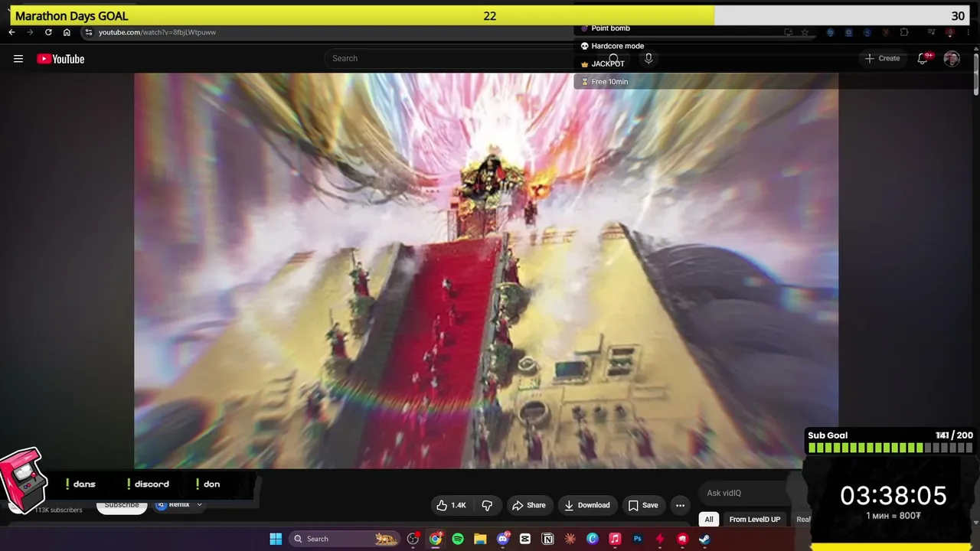Select the From LevelD UP chip
The height and width of the screenshot is (551, 980).
(755, 520)
